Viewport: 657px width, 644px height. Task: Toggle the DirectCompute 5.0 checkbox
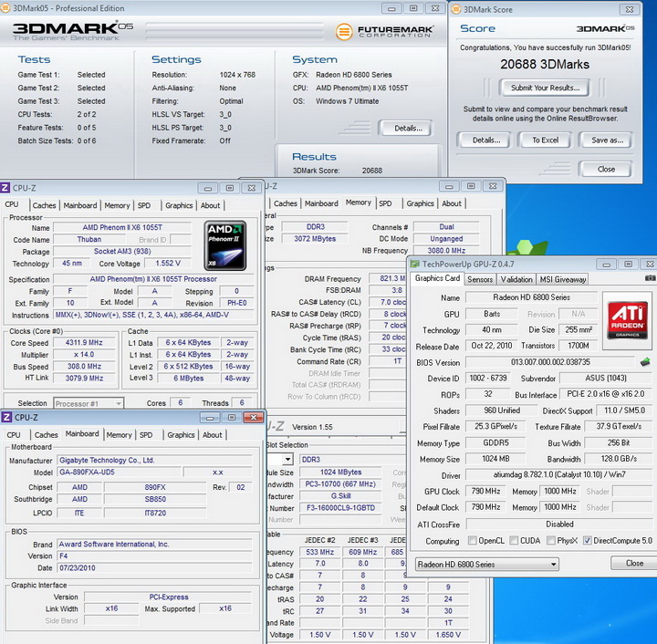(587, 540)
